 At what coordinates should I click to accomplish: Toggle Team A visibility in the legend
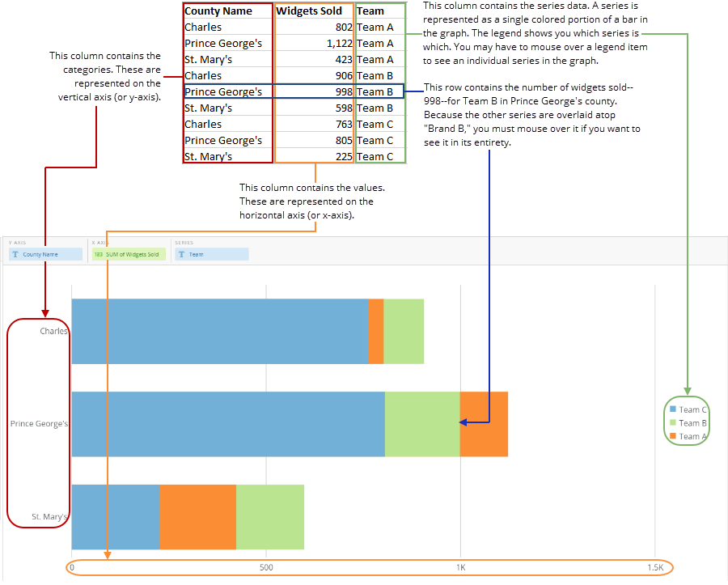[692, 435]
